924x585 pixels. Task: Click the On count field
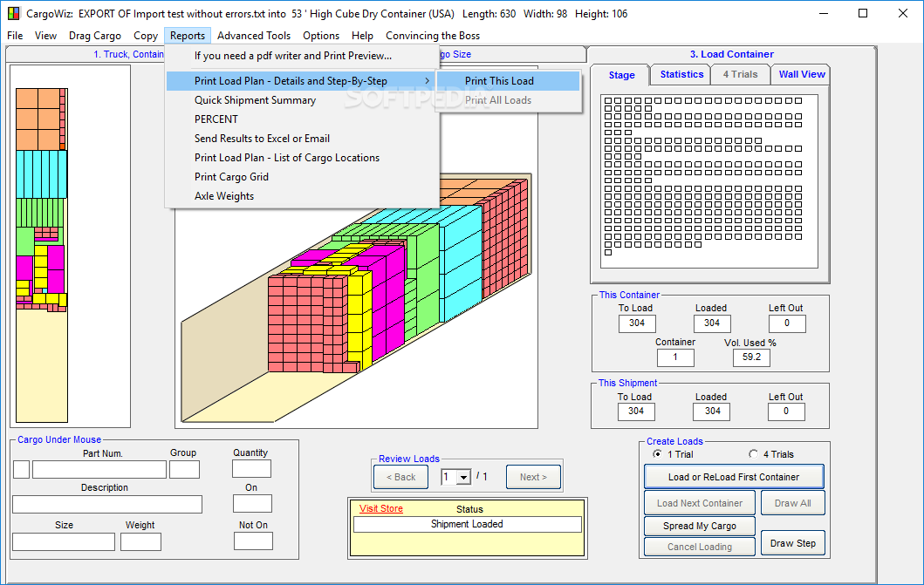[252, 504]
